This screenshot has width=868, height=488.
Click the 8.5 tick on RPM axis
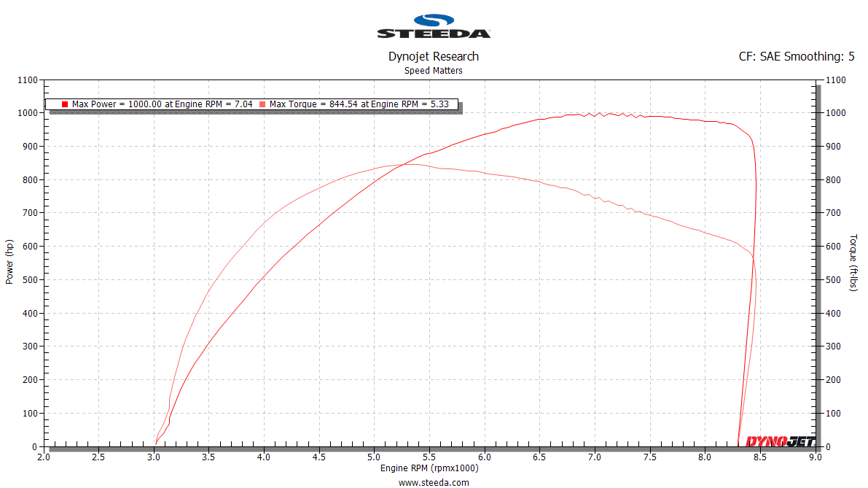coord(760,457)
